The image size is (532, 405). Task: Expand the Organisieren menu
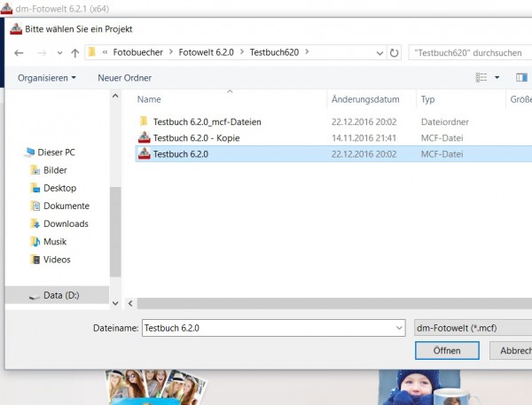click(x=46, y=78)
